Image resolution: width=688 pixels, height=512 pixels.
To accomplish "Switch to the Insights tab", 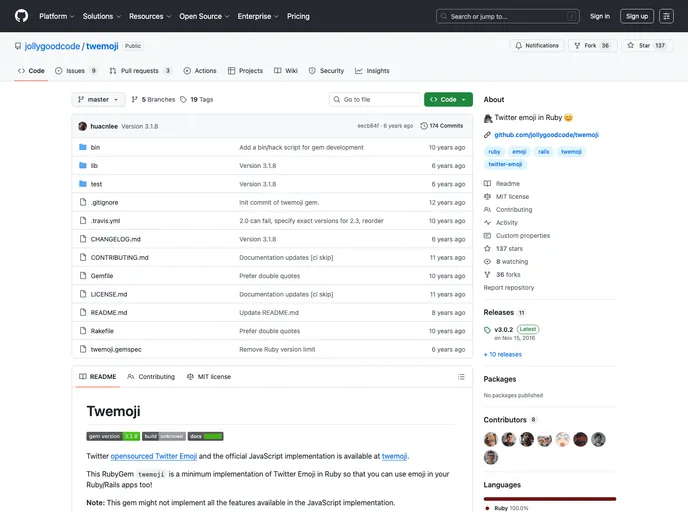I will [x=372, y=71].
